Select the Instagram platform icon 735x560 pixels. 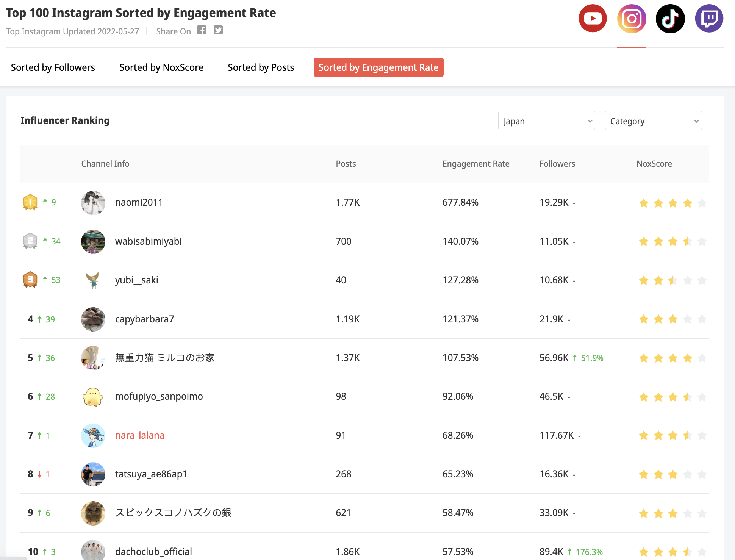click(x=632, y=19)
